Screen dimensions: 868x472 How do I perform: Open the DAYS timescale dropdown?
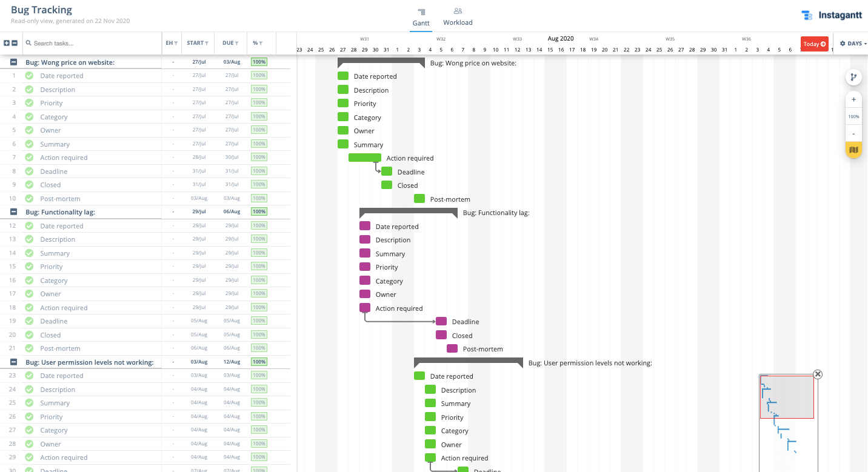pyautogui.click(x=855, y=43)
